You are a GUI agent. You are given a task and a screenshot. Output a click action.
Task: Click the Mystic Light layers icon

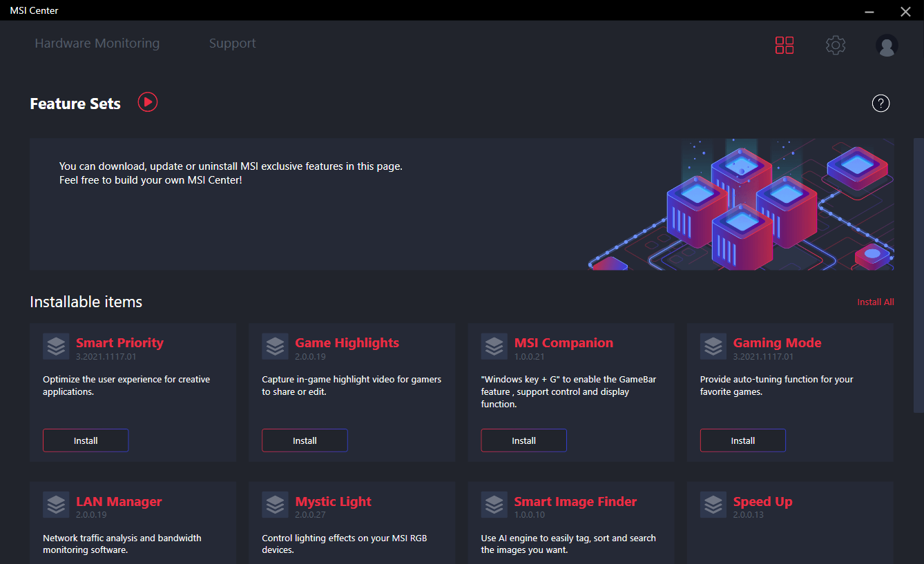point(275,505)
